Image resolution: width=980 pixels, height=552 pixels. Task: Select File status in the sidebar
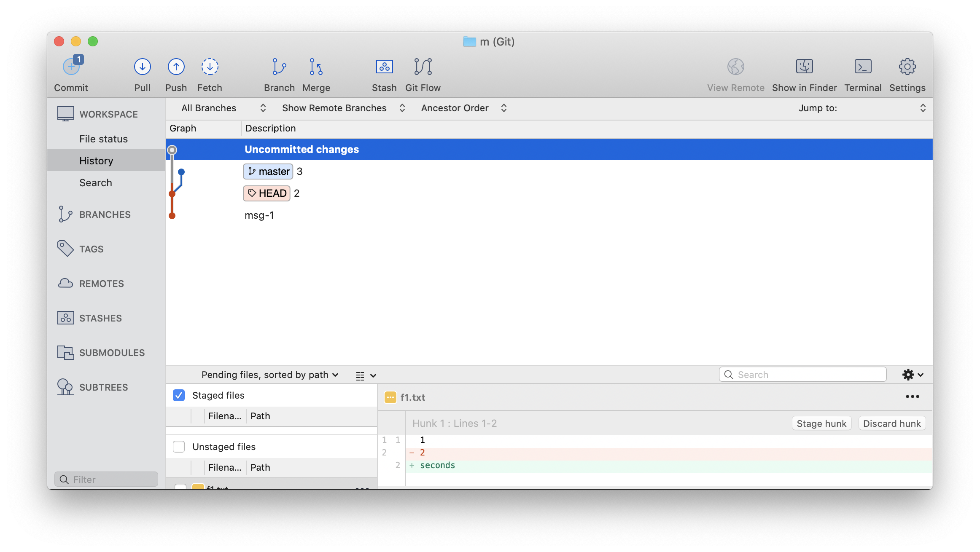103,139
